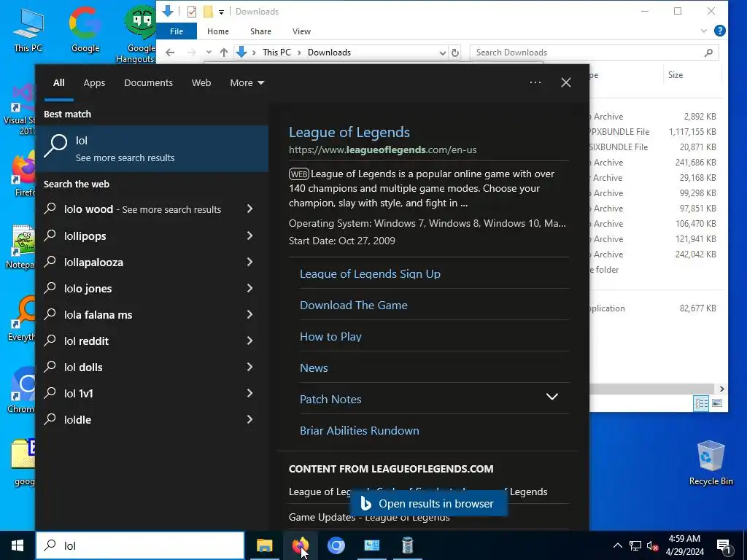Viewport: 747px width, 560px height.
Task: Open the News link
Action: tap(314, 368)
